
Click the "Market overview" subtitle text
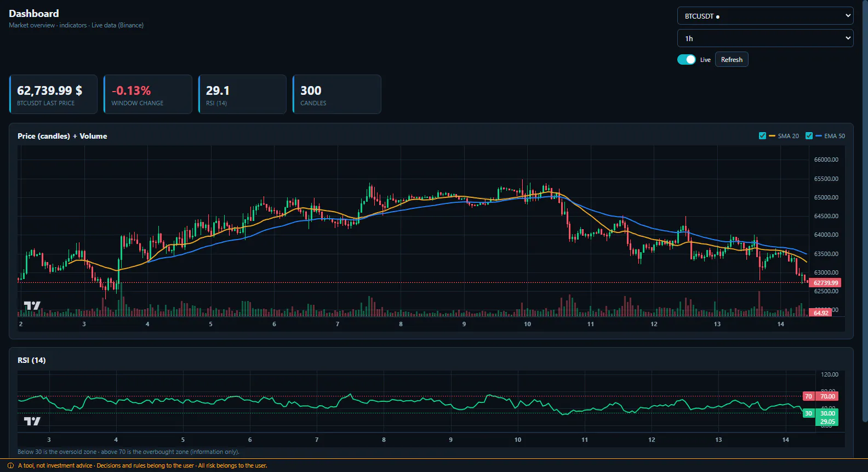(32, 25)
